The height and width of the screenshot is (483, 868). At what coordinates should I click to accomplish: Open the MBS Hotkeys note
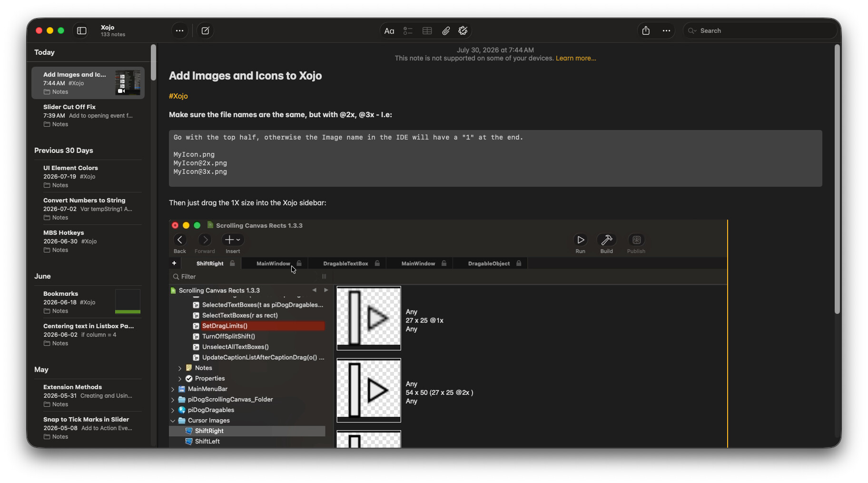coord(88,241)
